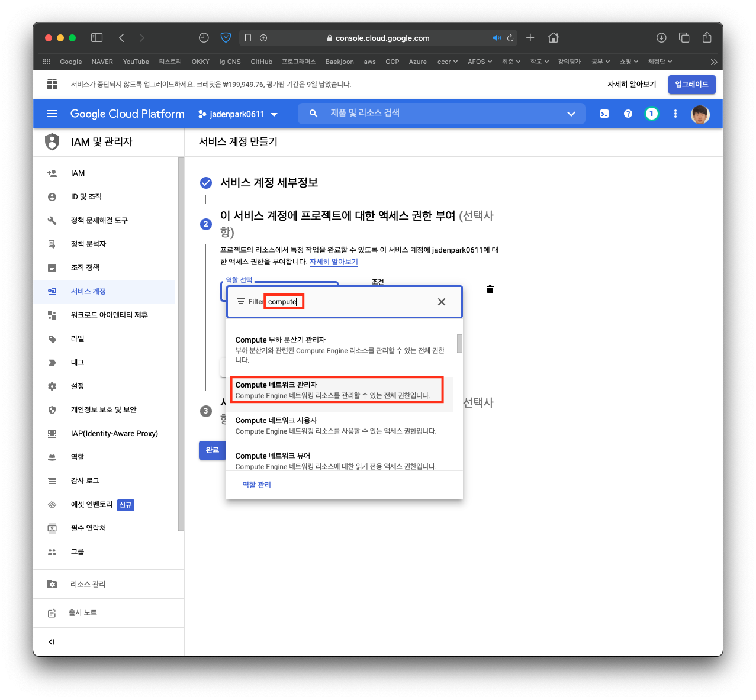756x700 pixels.
Task: Open the GitHub bookmark
Action: (262, 62)
